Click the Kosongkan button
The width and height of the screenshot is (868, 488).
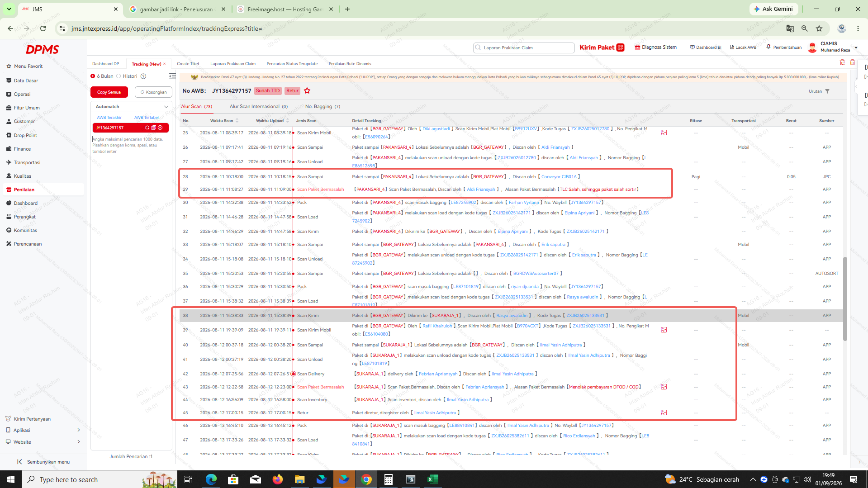coord(153,92)
